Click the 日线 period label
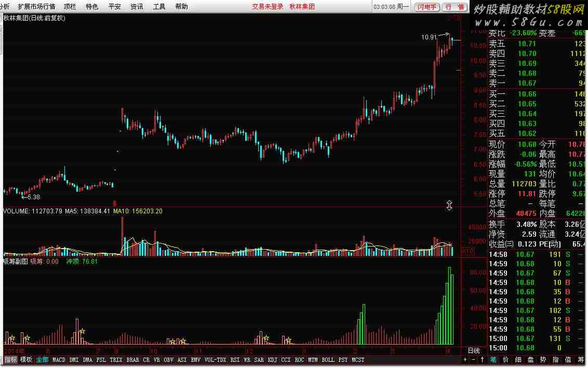The width and height of the screenshot is (588, 368). (474, 351)
